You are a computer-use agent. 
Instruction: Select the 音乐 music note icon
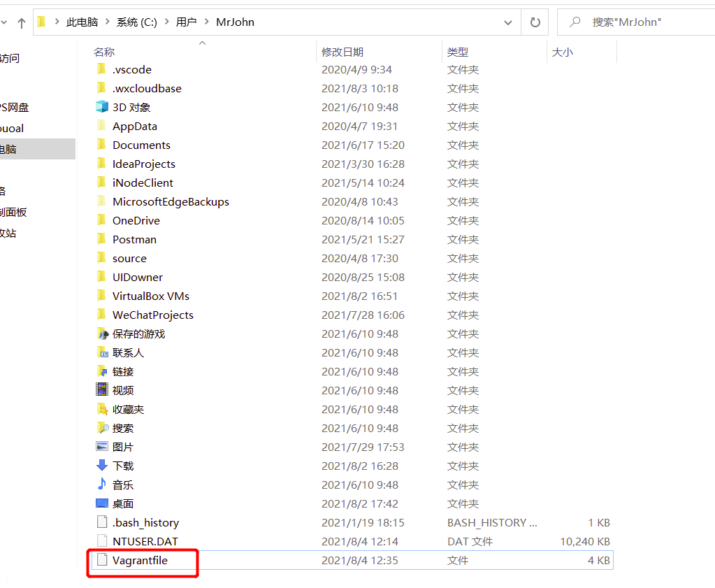click(x=102, y=484)
